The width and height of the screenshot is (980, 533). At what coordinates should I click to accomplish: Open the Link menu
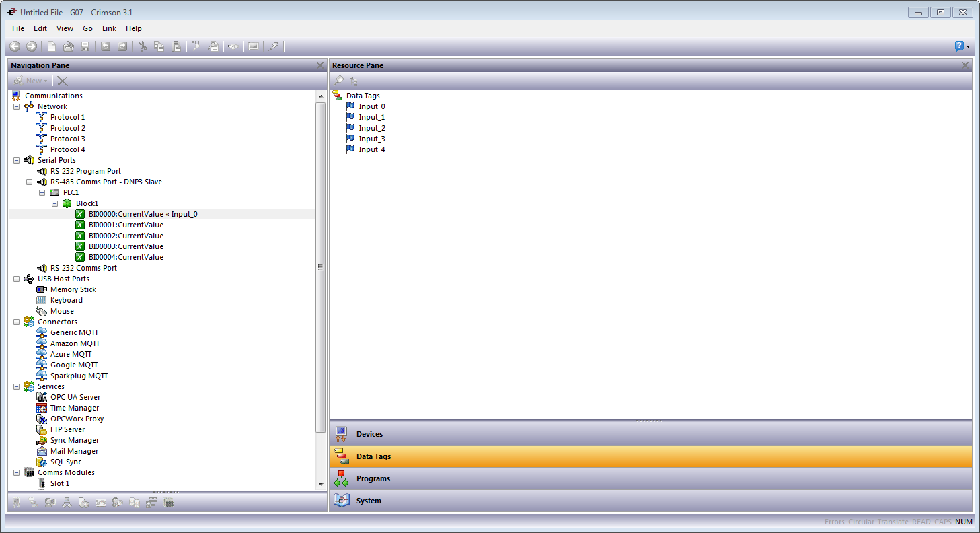(109, 28)
